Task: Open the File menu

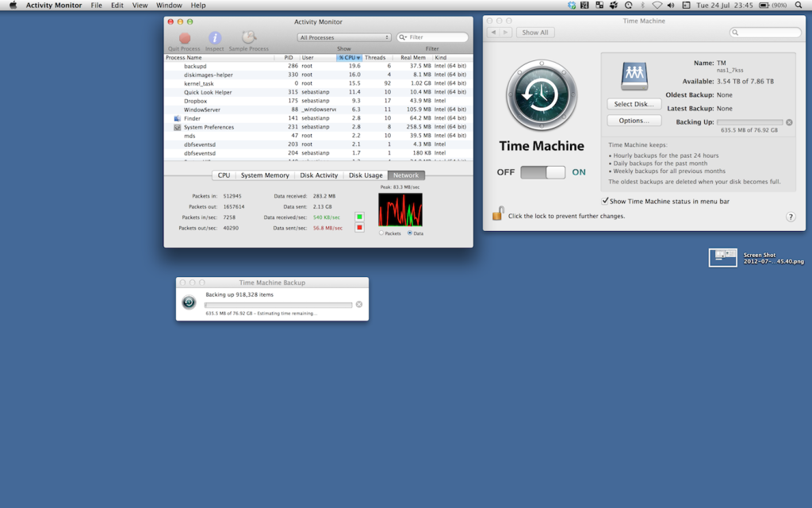Action: pyautogui.click(x=96, y=6)
